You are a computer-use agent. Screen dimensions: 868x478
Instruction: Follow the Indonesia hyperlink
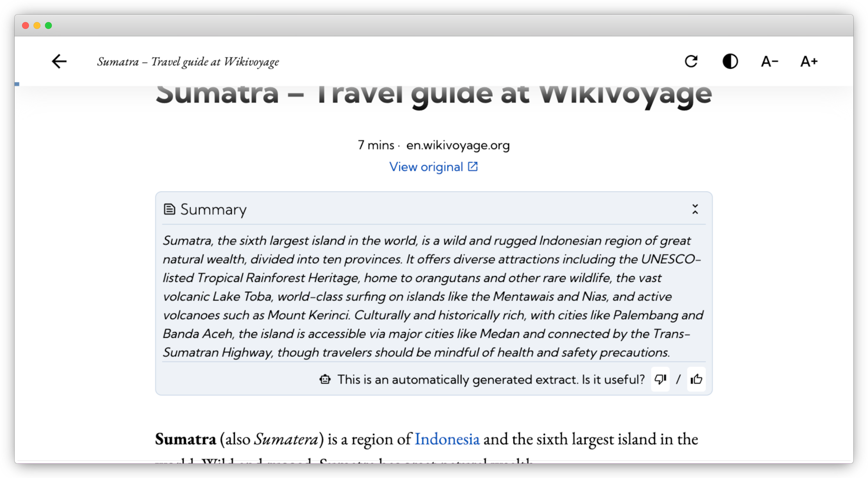pyautogui.click(x=447, y=439)
